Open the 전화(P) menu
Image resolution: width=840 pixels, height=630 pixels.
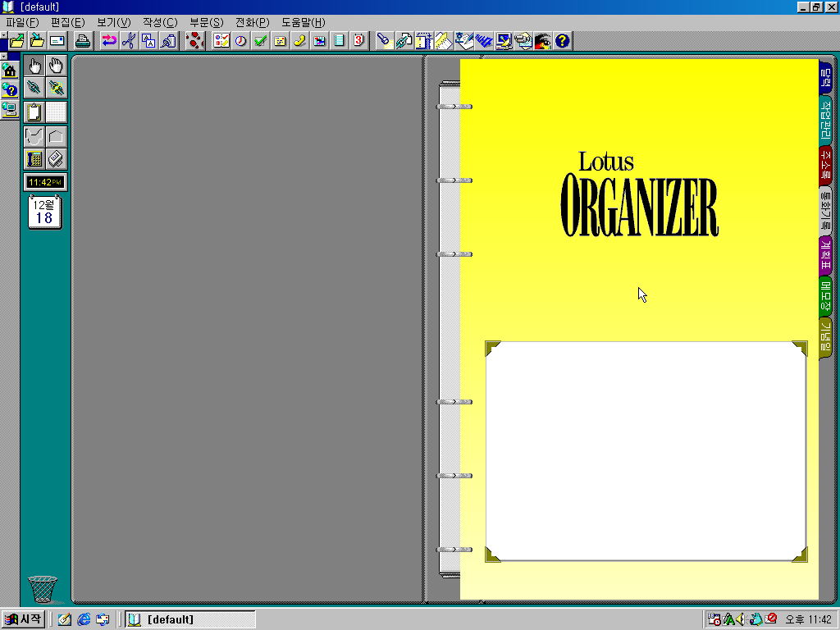coord(253,22)
